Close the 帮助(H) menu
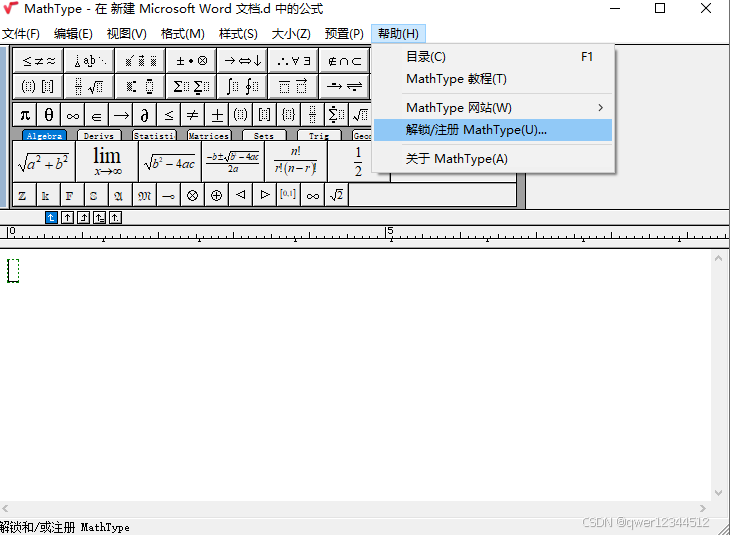The height and width of the screenshot is (535, 730). click(x=399, y=34)
